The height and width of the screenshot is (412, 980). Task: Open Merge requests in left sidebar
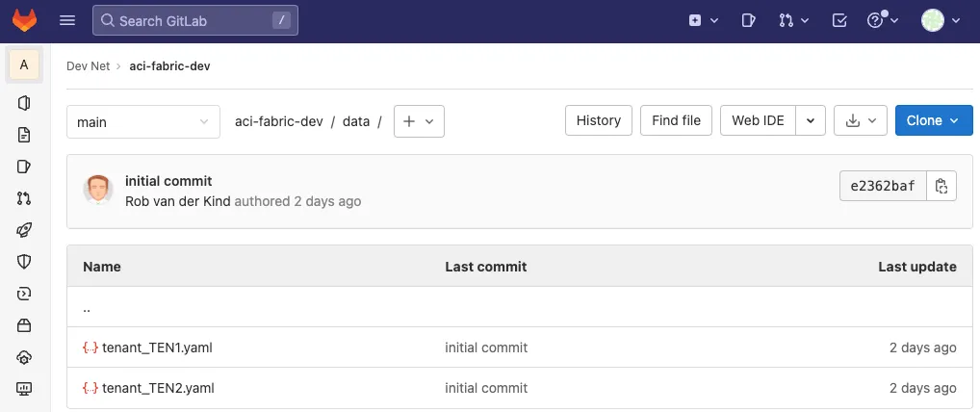pos(24,198)
